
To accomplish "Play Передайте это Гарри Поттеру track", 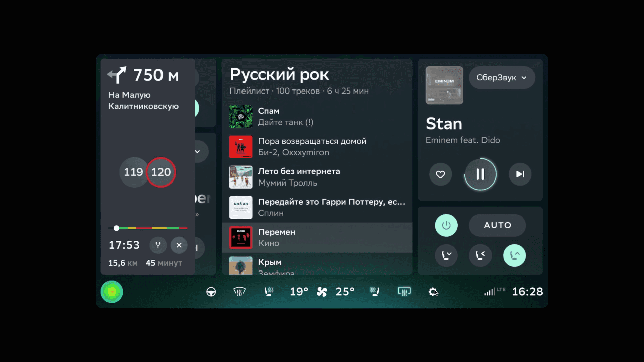I will coord(317,207).
